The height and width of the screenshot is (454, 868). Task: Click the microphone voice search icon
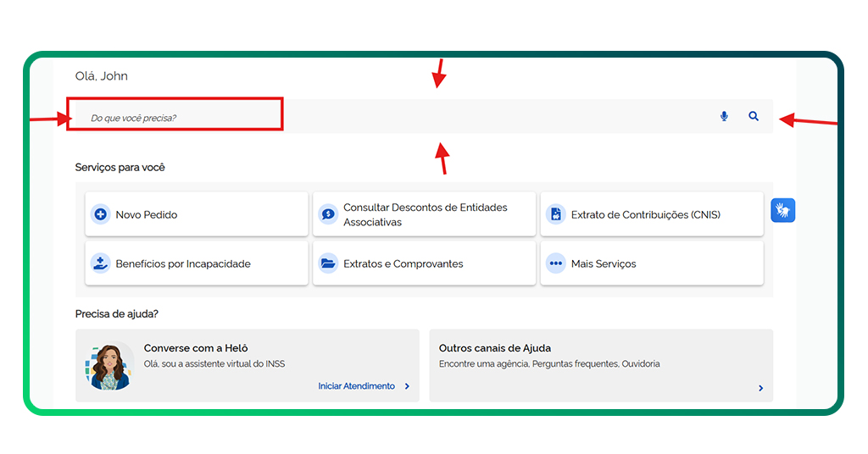pyautogui.click(x=724, y=116)
